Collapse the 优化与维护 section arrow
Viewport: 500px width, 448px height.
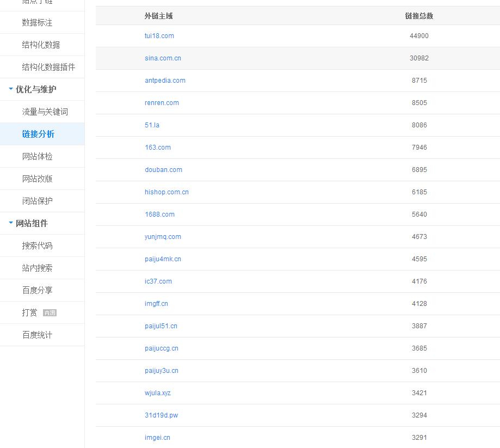pyautogui.click(x=11, y=89)
